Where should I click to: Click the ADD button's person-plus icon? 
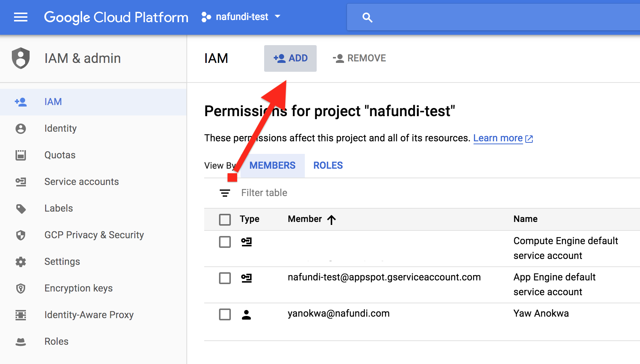click(x=280, y=58)
